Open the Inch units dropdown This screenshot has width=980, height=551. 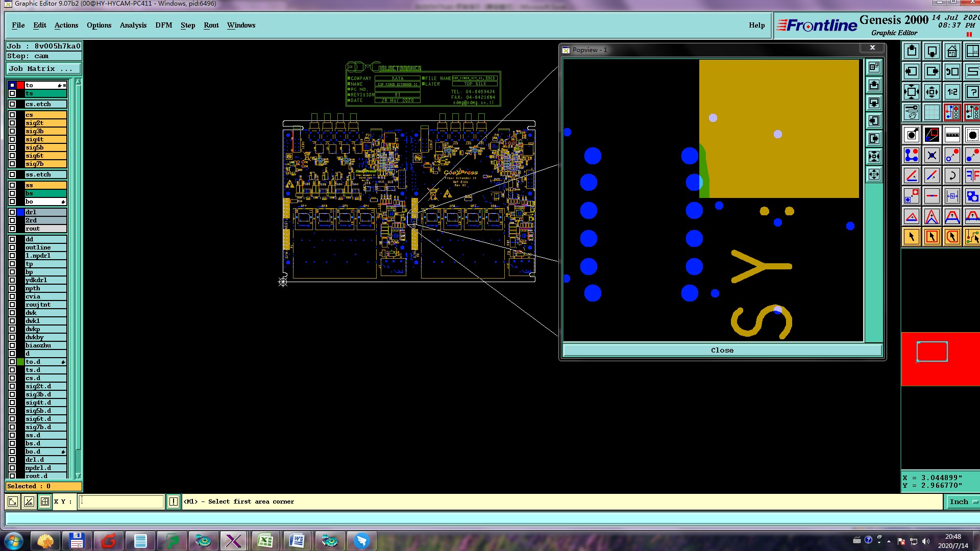[963, 502]
